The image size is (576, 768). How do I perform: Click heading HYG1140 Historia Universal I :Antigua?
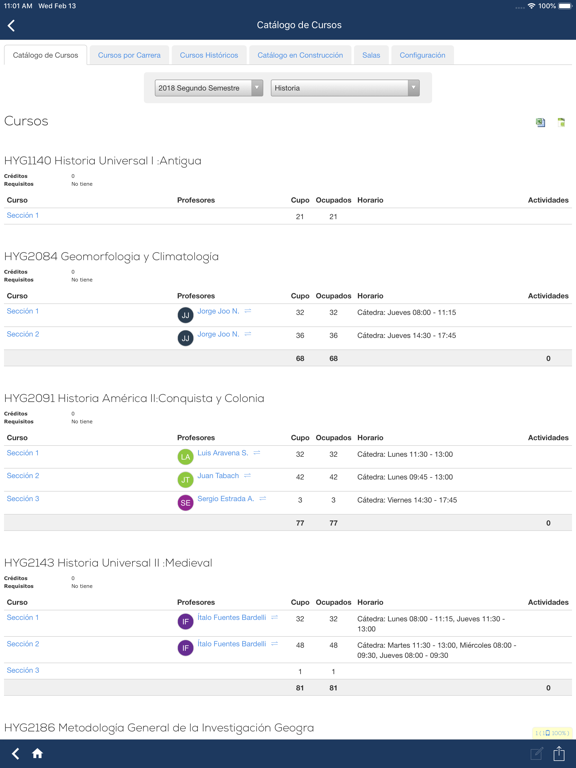(x=103, y=161)
